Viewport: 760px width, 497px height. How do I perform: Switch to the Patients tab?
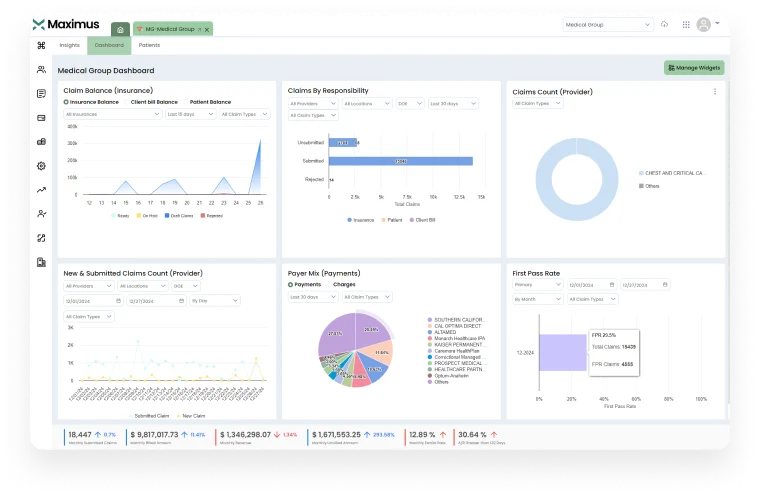(149, 45)
